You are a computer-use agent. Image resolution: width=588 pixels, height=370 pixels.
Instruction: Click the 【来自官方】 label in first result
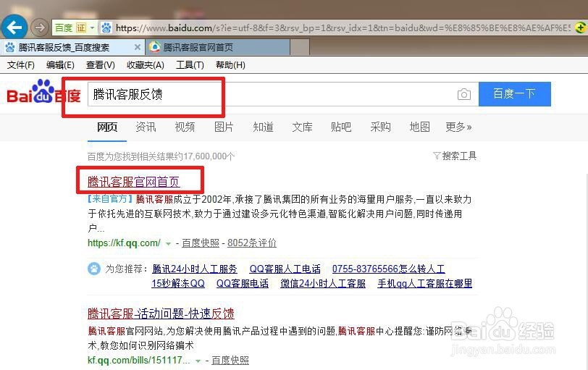(111, 199)
